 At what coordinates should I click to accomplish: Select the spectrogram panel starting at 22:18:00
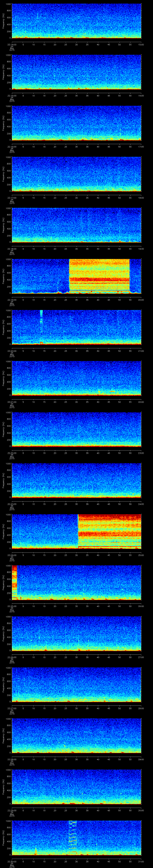[x=76, y=225]
